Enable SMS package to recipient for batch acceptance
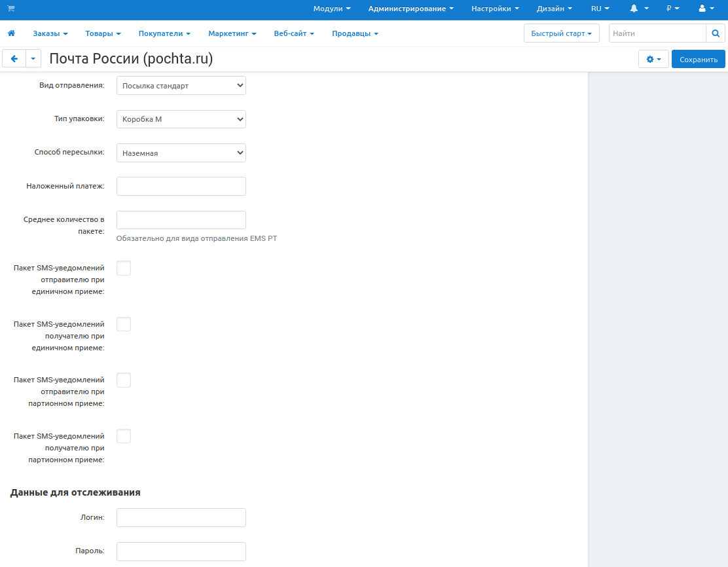This screenshot has height=567, width=728. (x=124, y=436)
